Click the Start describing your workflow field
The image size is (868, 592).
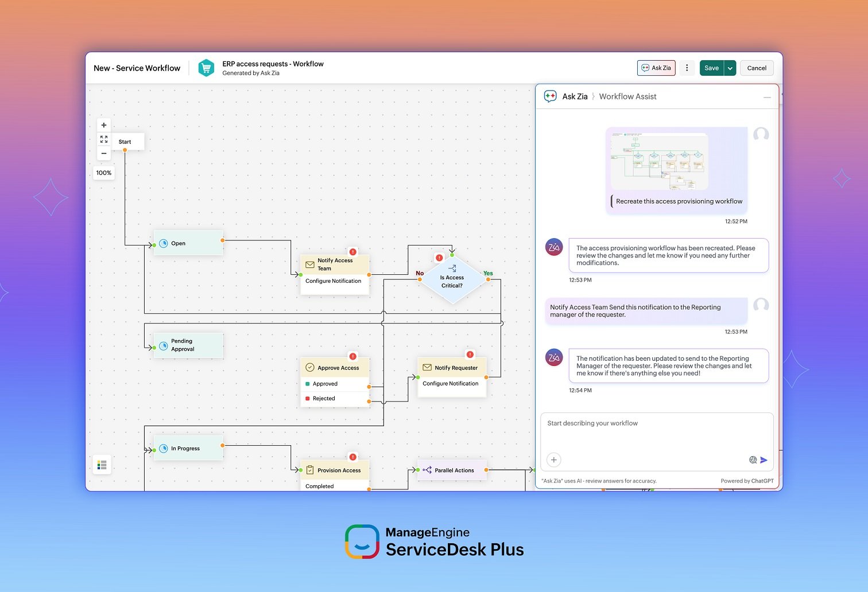(x=657, y=430)
